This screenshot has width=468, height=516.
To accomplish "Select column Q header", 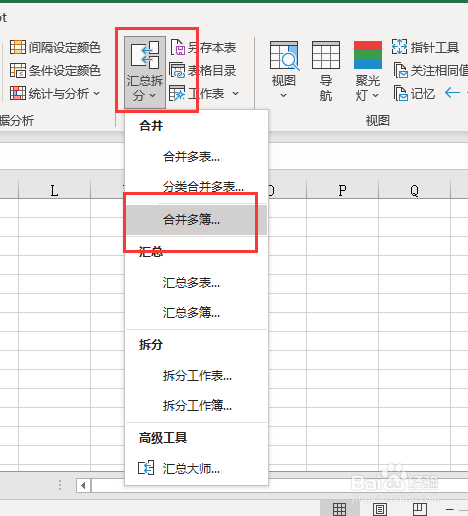I will tap(414, 190).
